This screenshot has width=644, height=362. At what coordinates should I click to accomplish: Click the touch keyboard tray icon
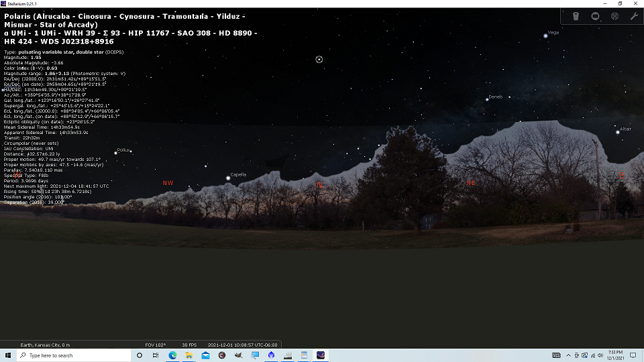(x=556, y=355)
